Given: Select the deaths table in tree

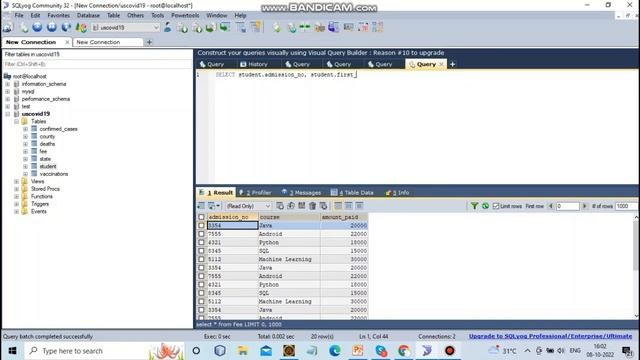Looking at the screenshot, I should [x=47, y=144].
